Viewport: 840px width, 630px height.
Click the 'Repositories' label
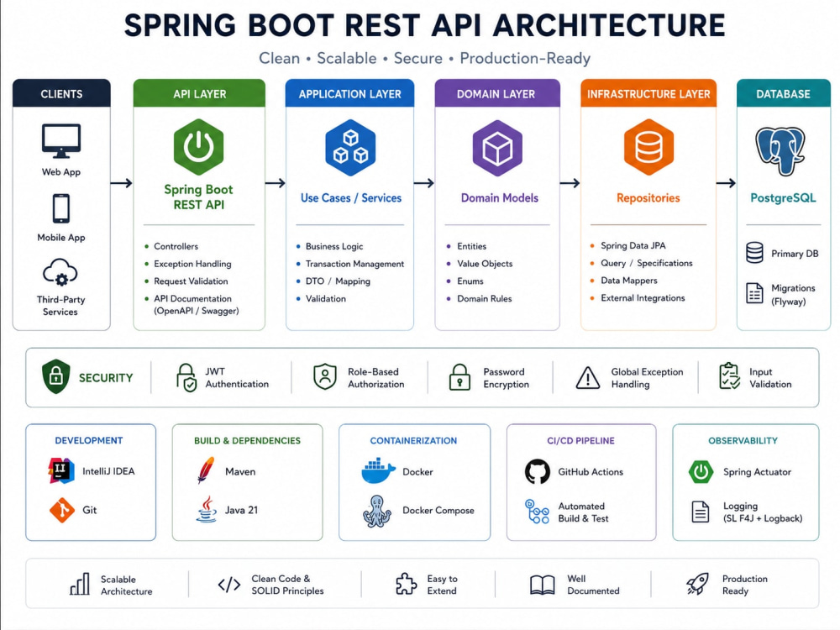point(648,197)
